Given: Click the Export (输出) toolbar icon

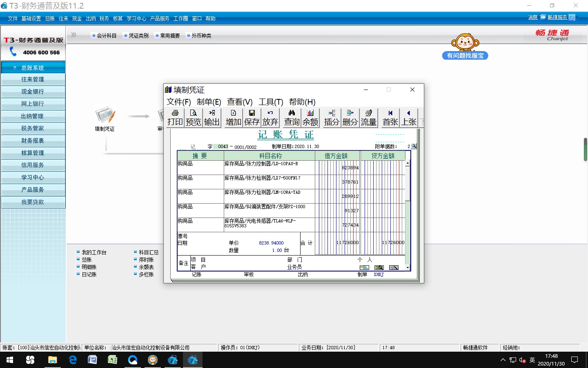Looking at the screenshot, I should coord(212,118).
